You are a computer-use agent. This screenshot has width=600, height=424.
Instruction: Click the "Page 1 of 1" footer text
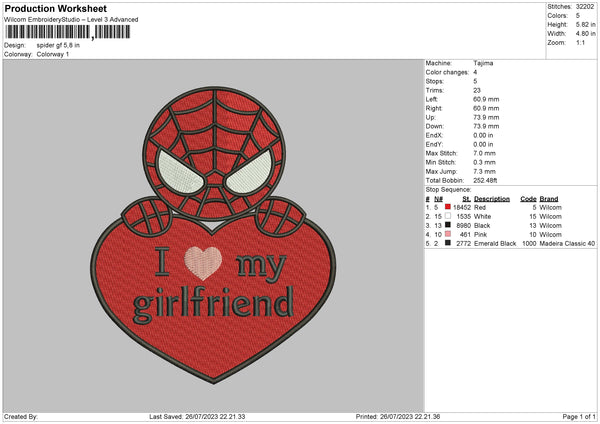579,417
